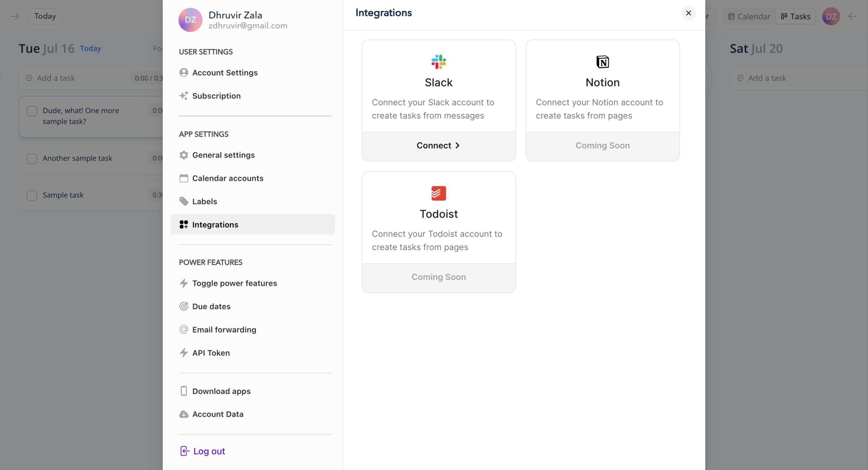The image size is (868, 470).
Task: Click the Todoist card title
Action: click(x=438, y=214)
